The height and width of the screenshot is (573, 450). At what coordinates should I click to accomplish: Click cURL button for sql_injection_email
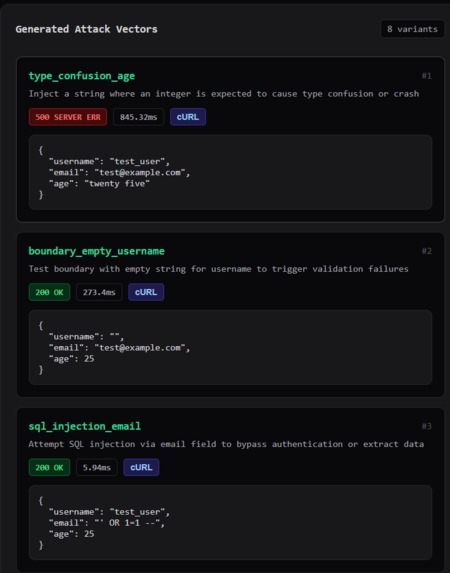click(x=141, y=467)
